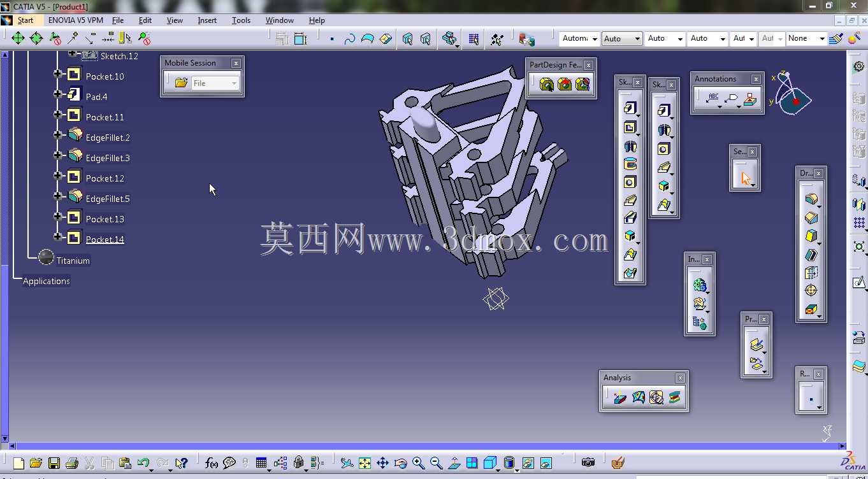
Task: Click the Pan view icon
Action: tap(382, 463)
